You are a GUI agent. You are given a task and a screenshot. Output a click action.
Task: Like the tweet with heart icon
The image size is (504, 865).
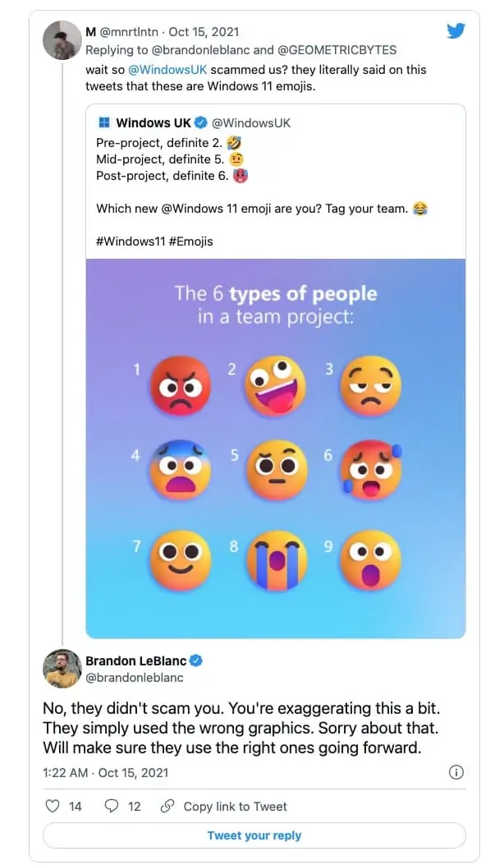[x=53, y=806]
